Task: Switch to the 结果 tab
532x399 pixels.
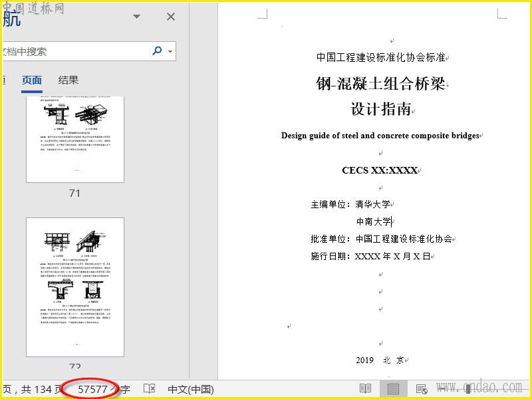Action: 68,80
